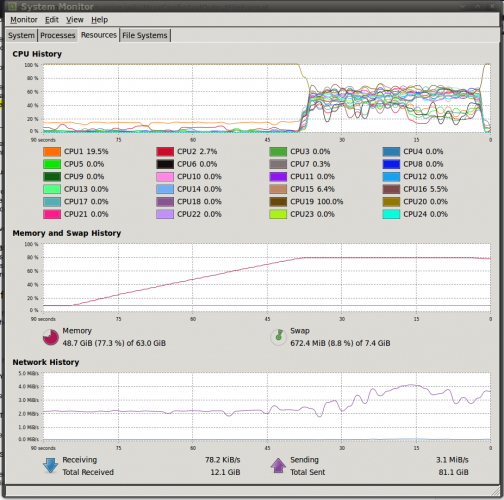The height and width of the screenshot is (500, 504).
Task: Click the CPU18 violet color swatch
Action: pyautogui.click(x=165, y=202)
